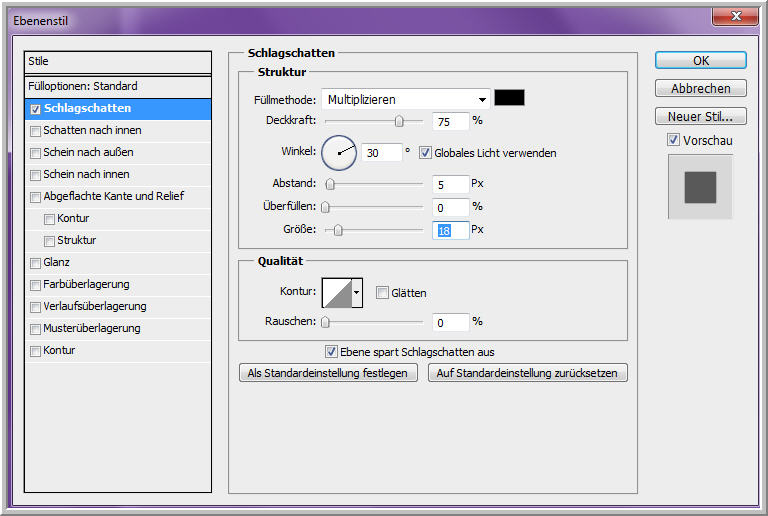Enable Schatten nach innen checkbox
This screenshot has height=516, width=768.
click(x=35, y=131)
